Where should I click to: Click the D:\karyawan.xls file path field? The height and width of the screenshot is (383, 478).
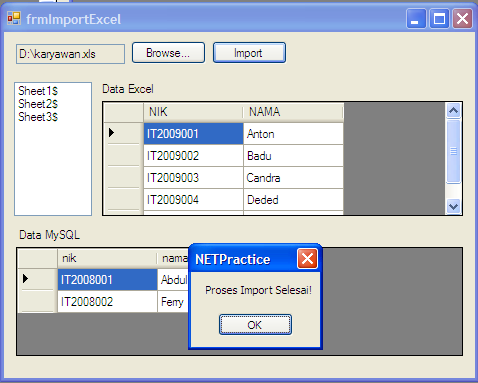(70, 54)
